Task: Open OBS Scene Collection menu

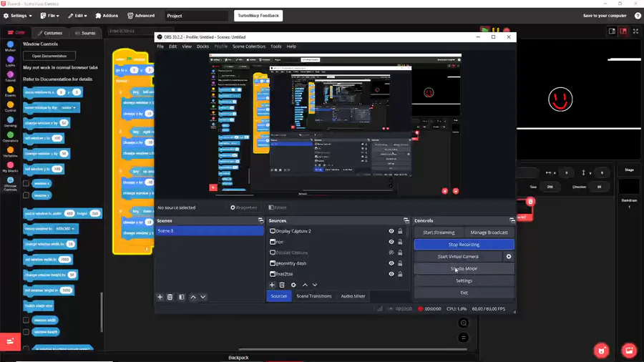Action: pyautogui.click(x=249, y=47)
